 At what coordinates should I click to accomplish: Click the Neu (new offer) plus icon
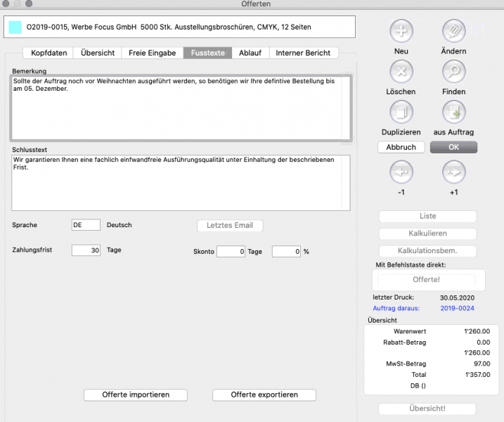point(401,32)
